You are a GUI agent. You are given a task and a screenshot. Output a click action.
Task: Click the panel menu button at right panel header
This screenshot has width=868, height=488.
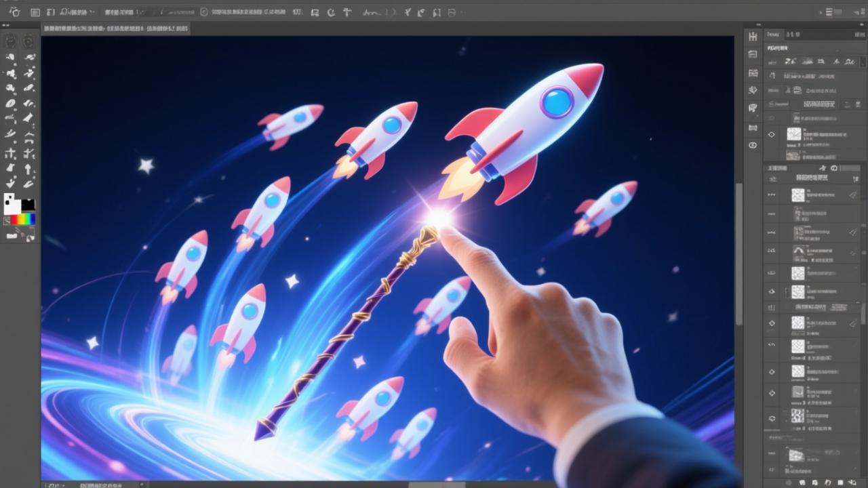[x=856, y=35]
